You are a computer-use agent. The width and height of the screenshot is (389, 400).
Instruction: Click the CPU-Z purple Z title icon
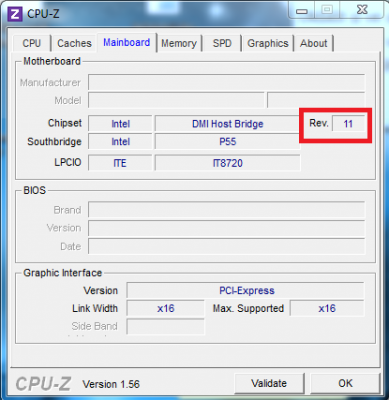[x=15, y=14]
